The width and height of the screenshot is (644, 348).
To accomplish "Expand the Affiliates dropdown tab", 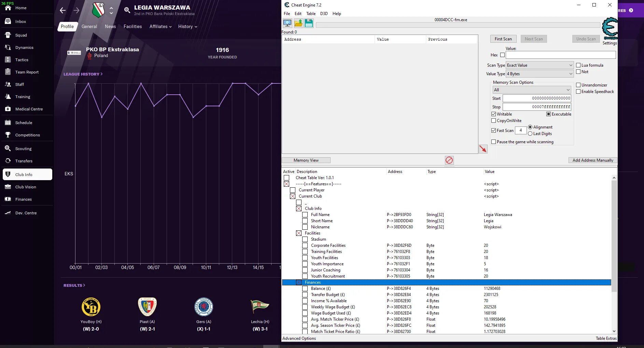I will point(160,26).
